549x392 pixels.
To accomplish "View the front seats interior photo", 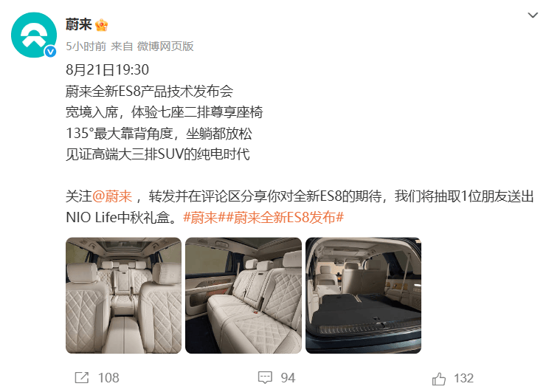I will click(123, 295).
